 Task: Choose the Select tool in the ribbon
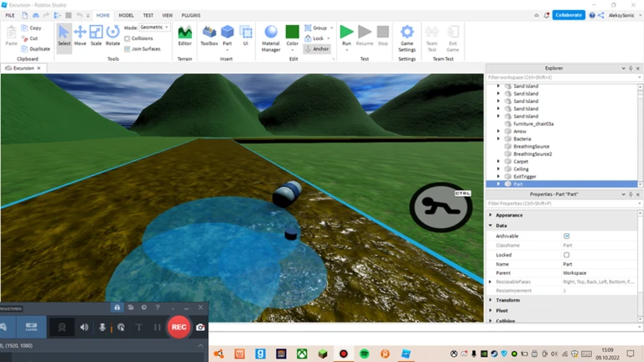[x=64, y=36]
